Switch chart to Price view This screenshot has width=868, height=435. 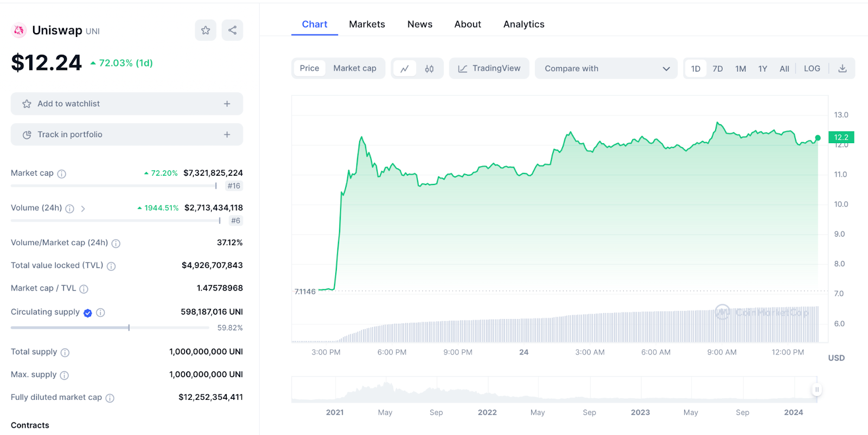point(309,68)
